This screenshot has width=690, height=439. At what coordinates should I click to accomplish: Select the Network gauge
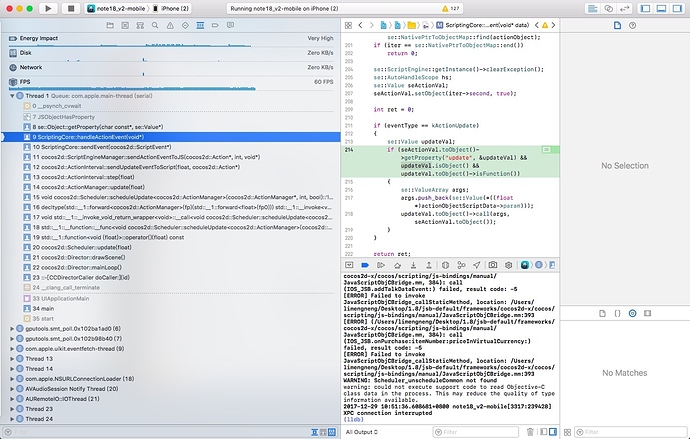pos(171,69)
